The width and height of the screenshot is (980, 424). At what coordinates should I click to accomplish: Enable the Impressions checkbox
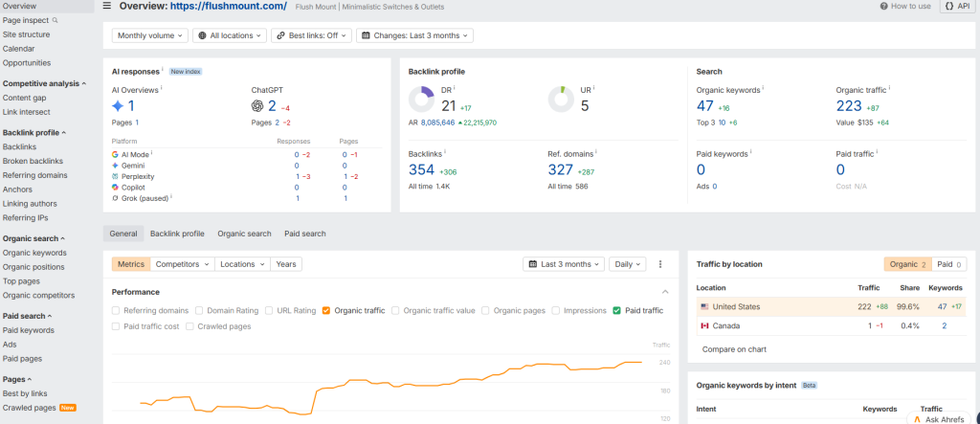pyautogui.click(x=555, y=310)
